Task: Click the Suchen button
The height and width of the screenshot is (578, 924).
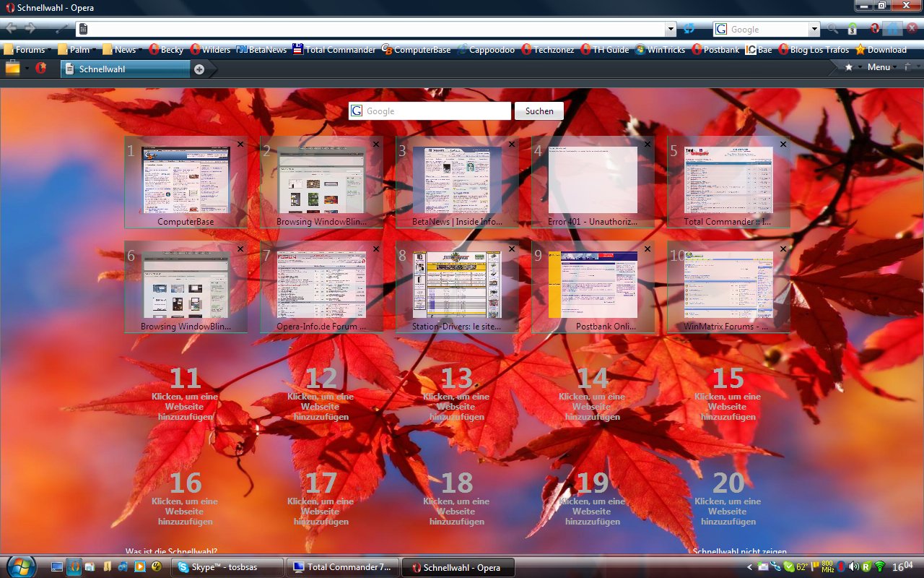Action: 539,111
